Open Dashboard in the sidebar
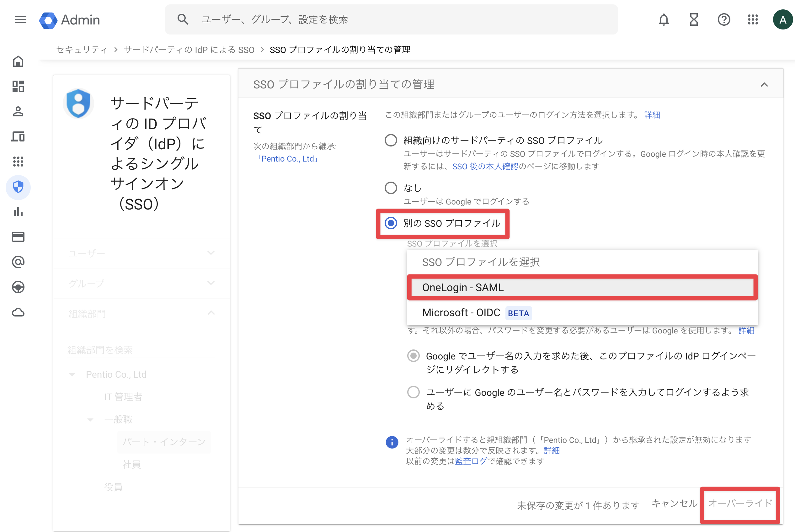 [18, 86]
